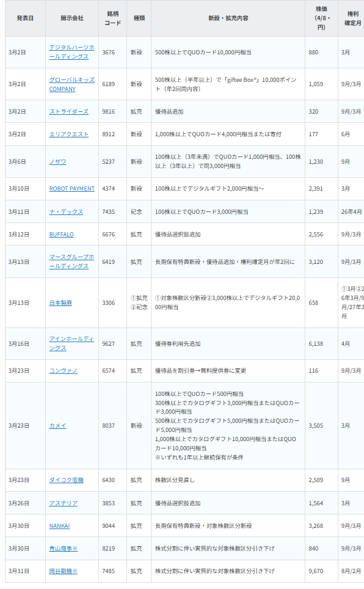This screenshot has height=589, width=364.
Task: Select stock code 6189
Action: [x=109, y=84]
